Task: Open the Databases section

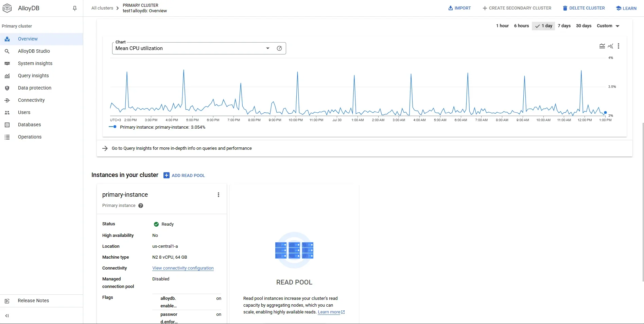Action: (29, 125)
